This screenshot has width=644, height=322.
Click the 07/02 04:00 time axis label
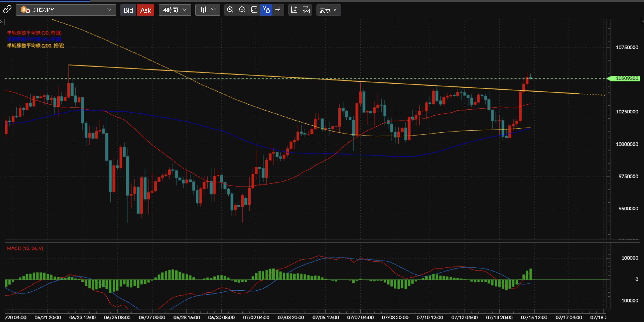[x=256, y=317]
